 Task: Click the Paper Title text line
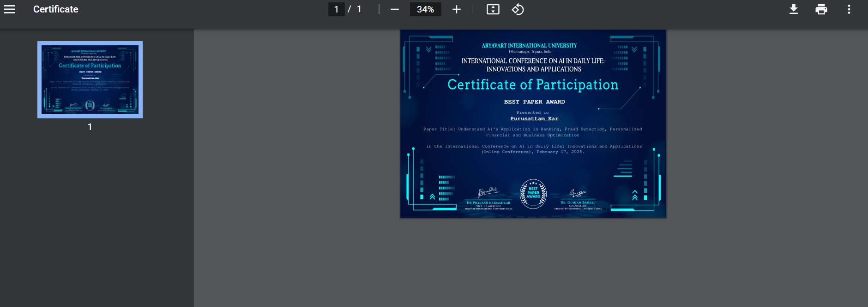coord(532,132)
